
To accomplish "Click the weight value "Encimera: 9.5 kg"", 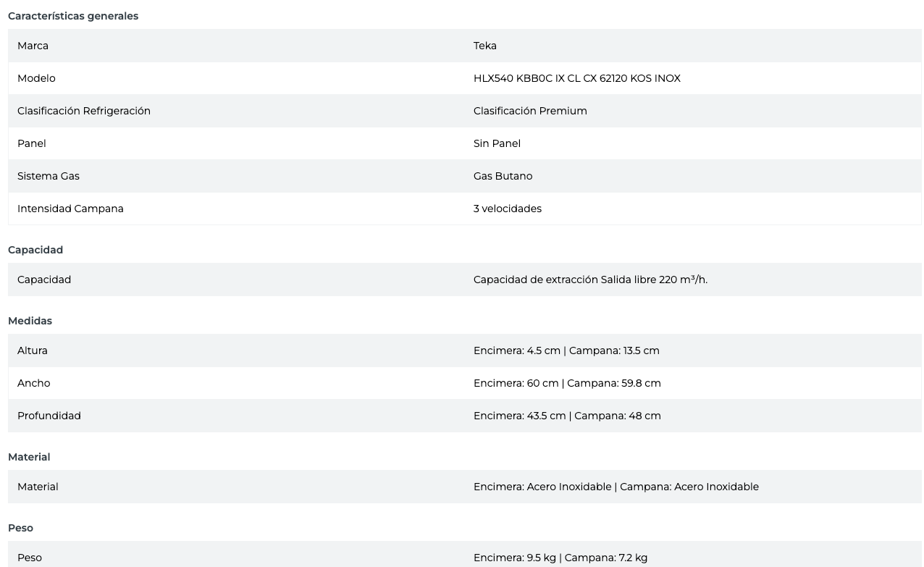I will click(x=515, y=558).
